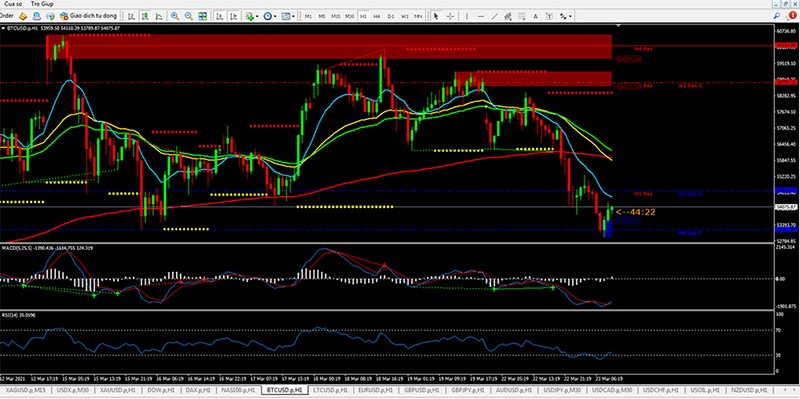This screenshot has width=800, height=399.
Task: Switch to GBPUSD.p,H1 chart tab
Action: point(422,390)
